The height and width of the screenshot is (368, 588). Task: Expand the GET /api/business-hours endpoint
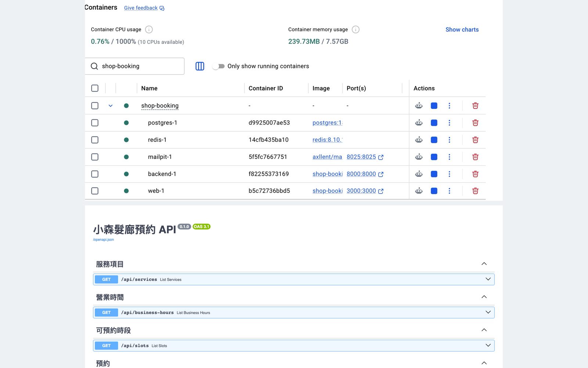point(294,312)
